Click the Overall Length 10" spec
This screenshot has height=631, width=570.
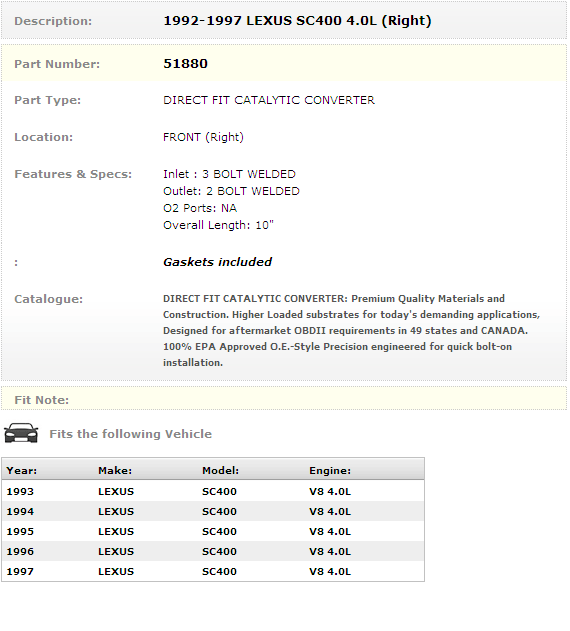[x=219, y=225]
